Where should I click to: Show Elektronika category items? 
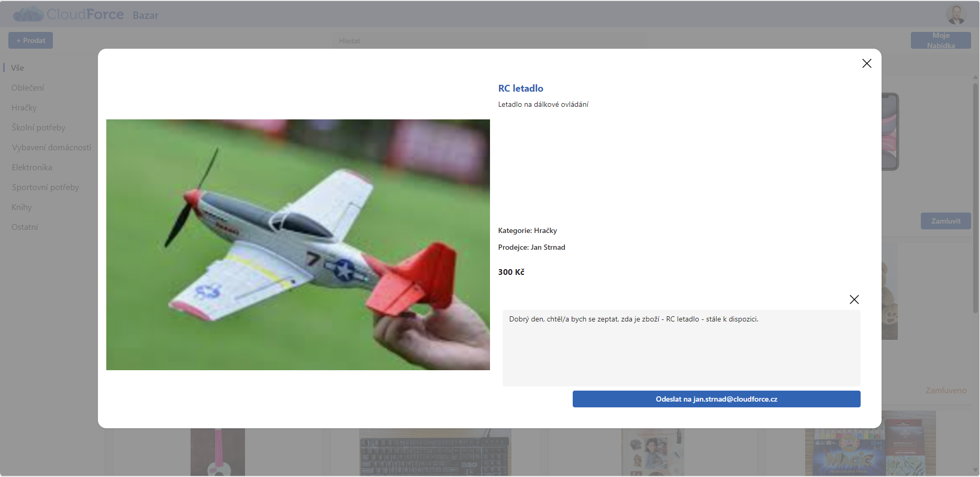[x=32, y=168]
